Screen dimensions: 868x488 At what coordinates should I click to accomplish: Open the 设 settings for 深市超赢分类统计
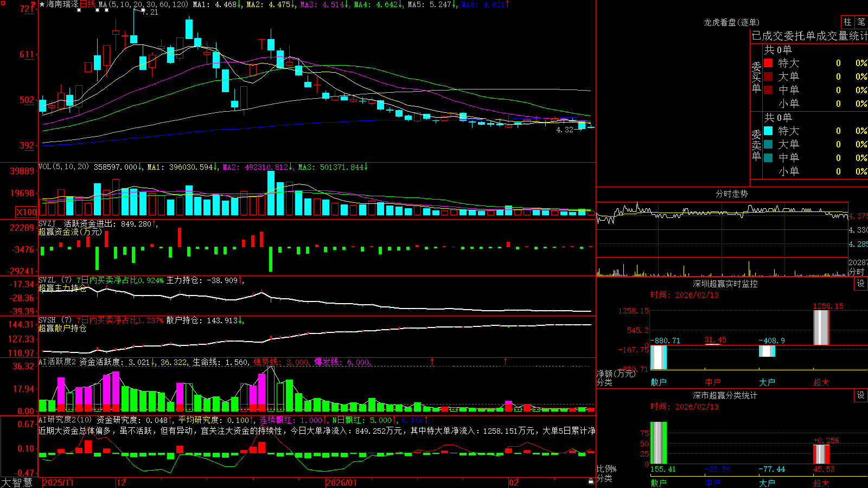(x=861, y=395)
